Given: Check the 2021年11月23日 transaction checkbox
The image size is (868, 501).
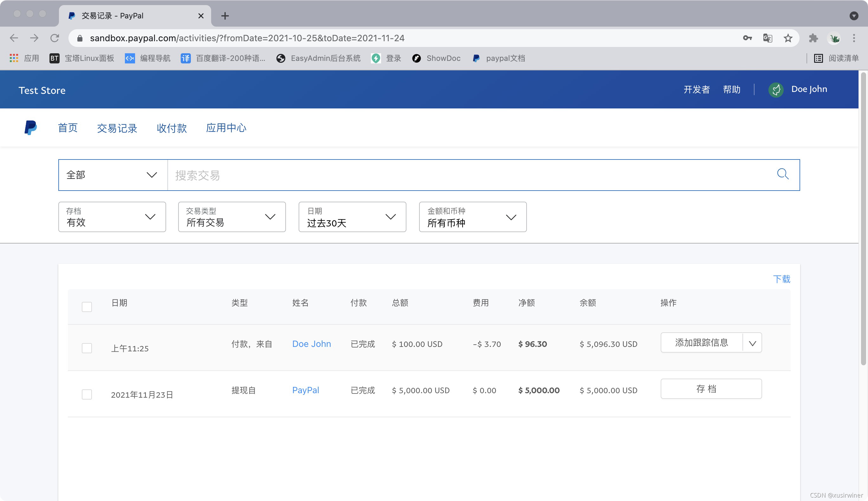Looking at the screenshot, I should pyautogui.click(x=87, y=394).
